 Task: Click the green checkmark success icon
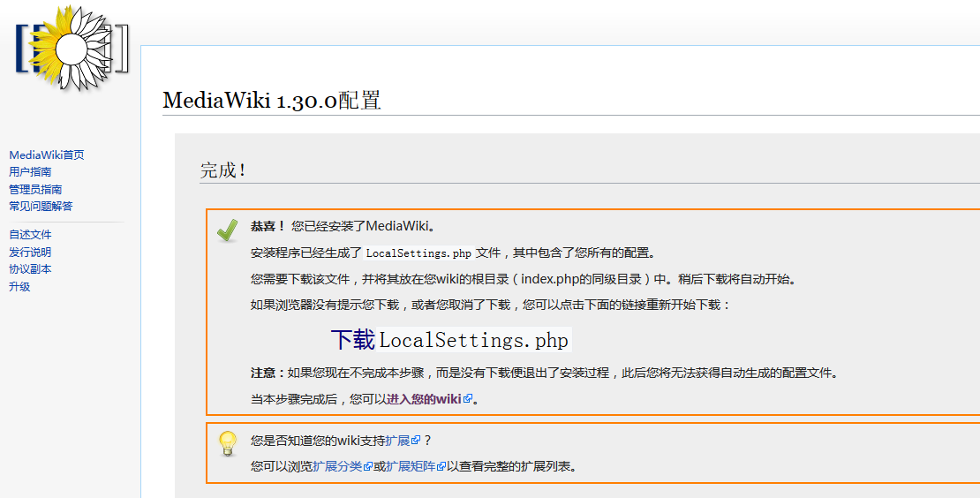click(228, 230)
